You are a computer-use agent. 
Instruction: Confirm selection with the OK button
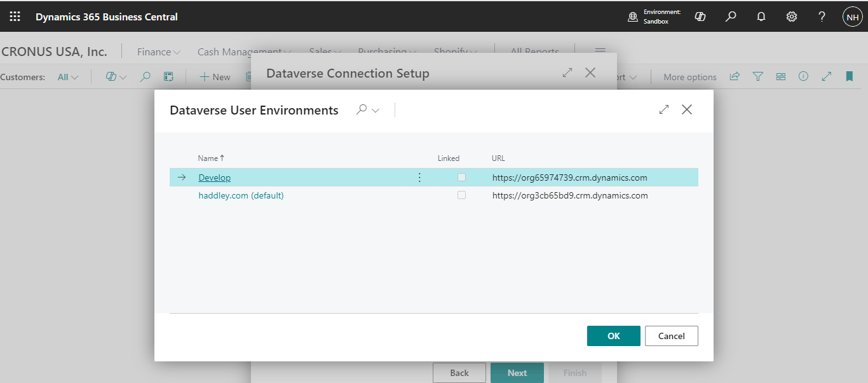pyautogui.click(x=613, y=336)
